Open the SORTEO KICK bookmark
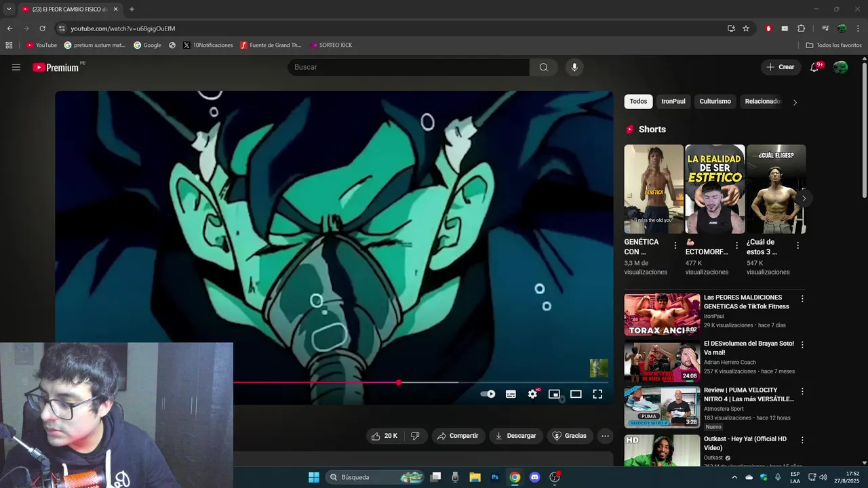The image size is (868, 488). [x=331, y=45]
